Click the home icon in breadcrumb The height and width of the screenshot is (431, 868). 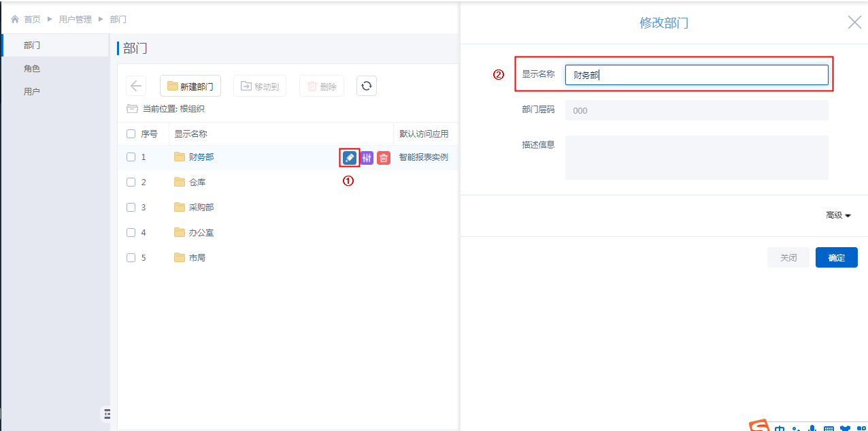(x=15, y=20)
